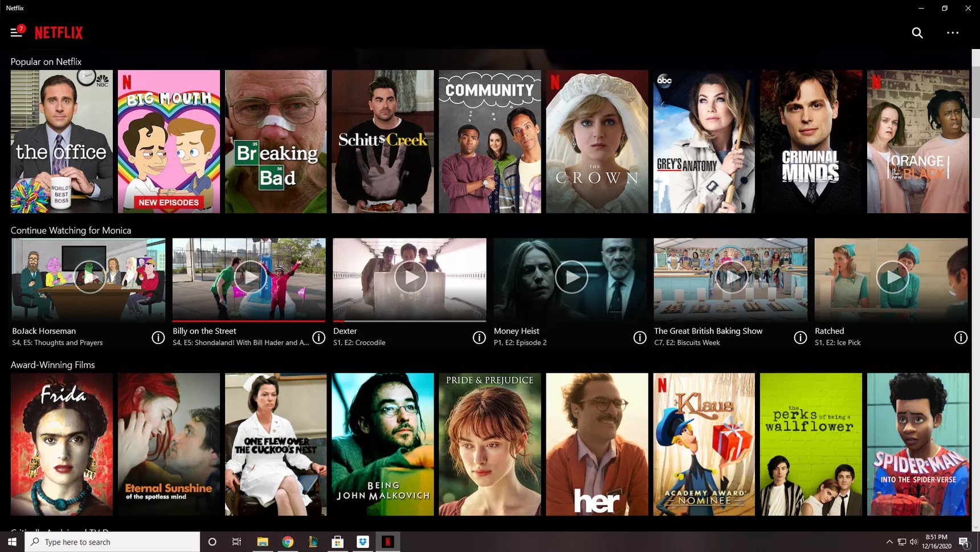Open the Klaus film poster

click(x=704, y=444)
